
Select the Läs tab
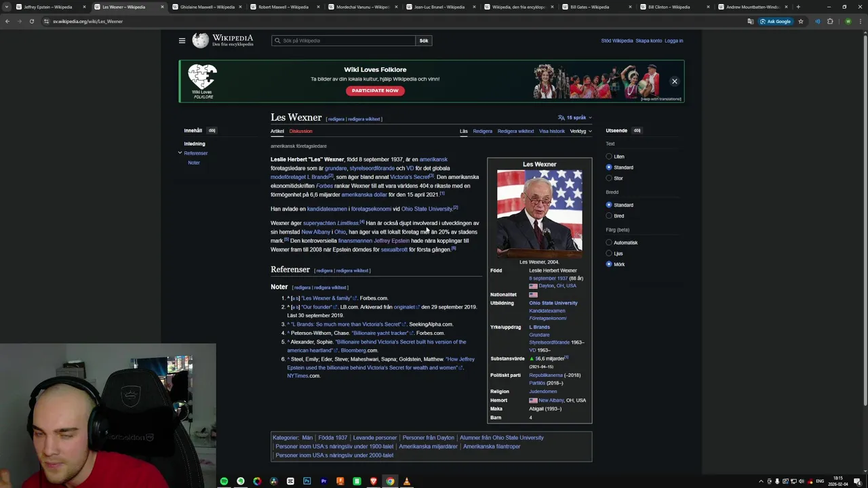point(464,131)
